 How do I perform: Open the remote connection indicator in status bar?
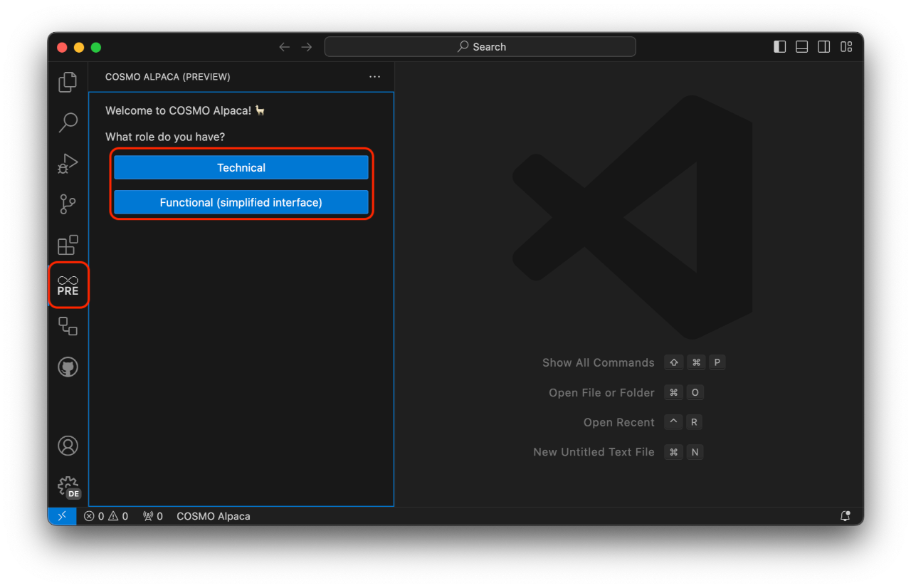pyautogui.click(x=62, y=515)
